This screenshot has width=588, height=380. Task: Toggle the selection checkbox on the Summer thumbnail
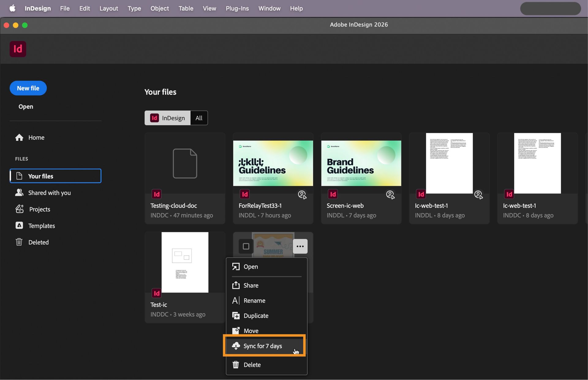pyautogui.click(x=246, y=246)
